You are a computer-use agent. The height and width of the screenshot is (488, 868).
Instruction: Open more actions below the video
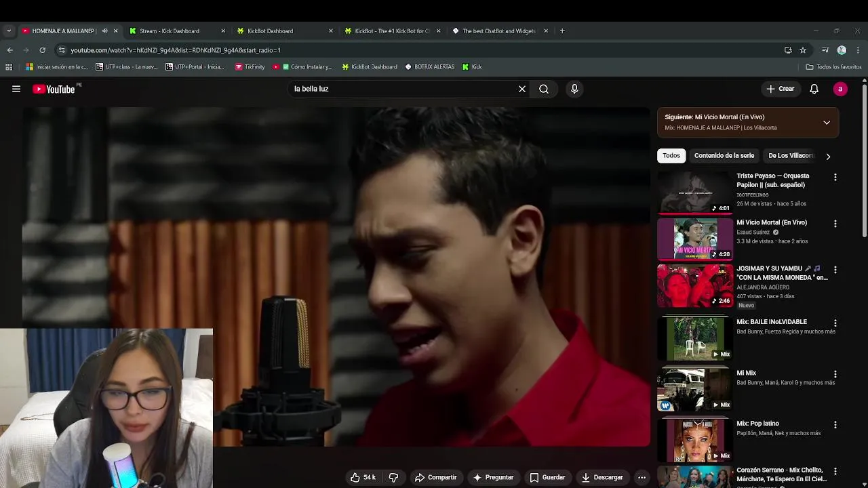pyautogui.click(x=642, y=477)
